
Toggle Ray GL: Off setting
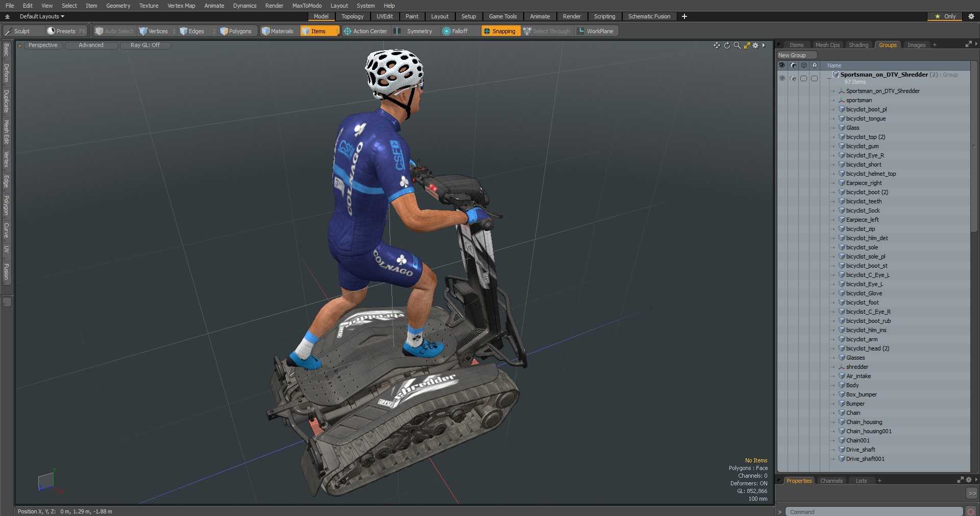click(145, 45)
